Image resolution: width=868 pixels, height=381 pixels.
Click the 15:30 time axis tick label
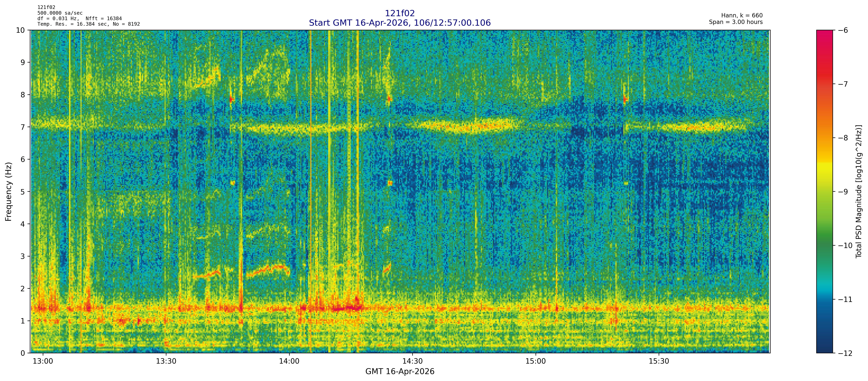659,362
